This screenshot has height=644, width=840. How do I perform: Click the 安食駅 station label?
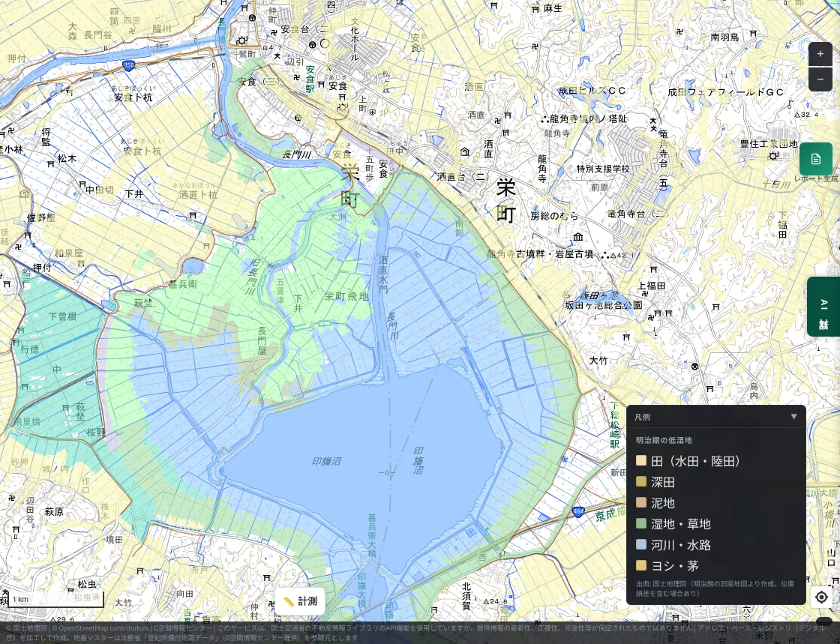click(x=310, y=79)
